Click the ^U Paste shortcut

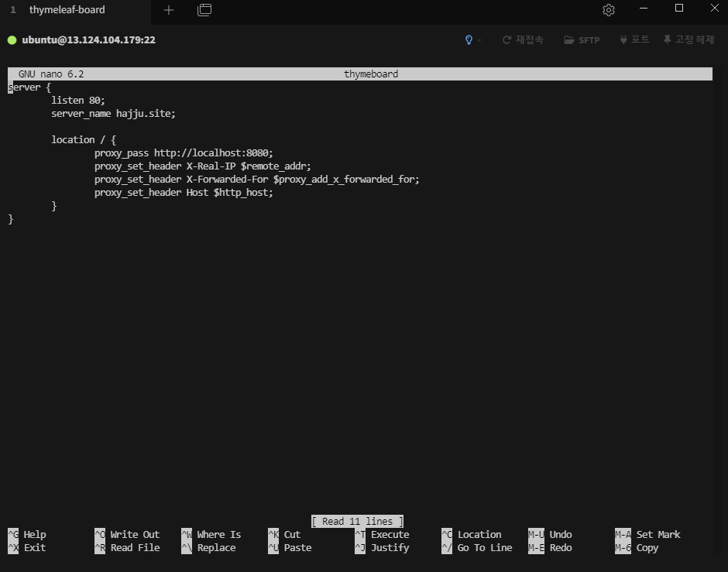pyautogui.click(x=290, y=548)
